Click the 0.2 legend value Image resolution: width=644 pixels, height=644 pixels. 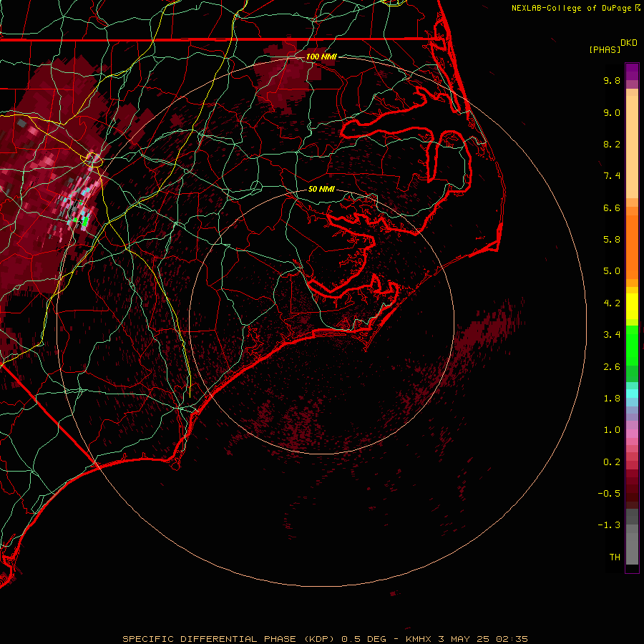(x=612, y=462)
